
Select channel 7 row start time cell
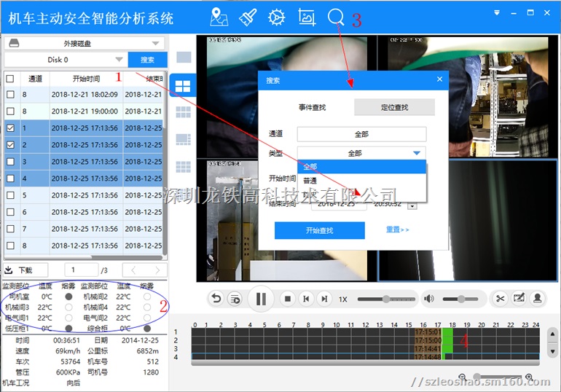click(x=85, y=229)
